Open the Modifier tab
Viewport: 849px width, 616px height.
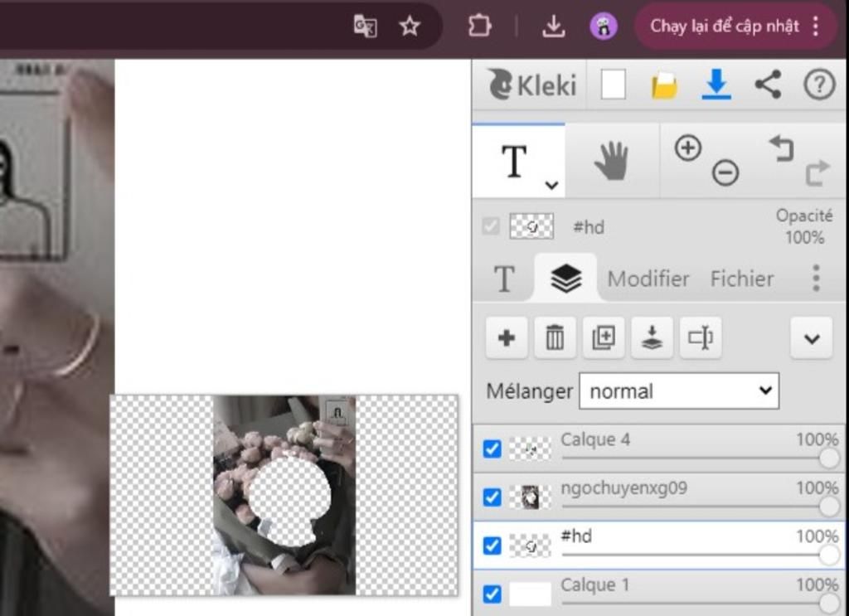click(x=648, y=279)
